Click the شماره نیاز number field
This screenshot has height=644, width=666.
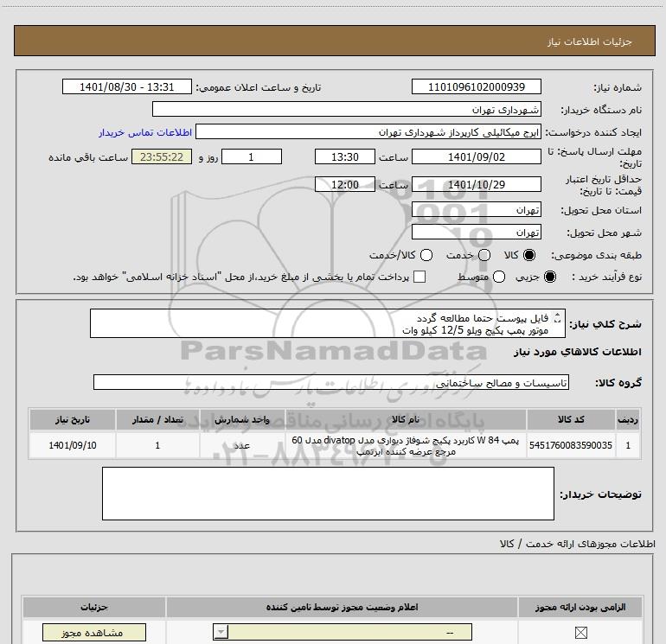pos(476,86)
